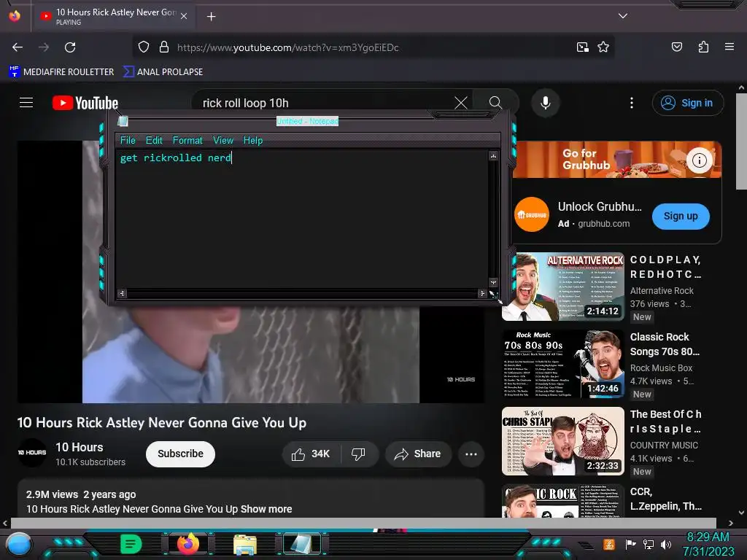Click Notepad horizontal scrollbar left arrow
Screen dimensions: 747x560
click(122, 293)
